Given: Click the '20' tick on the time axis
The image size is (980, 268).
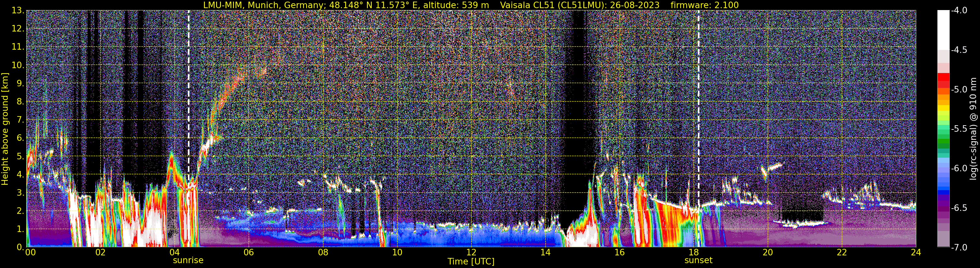Looking at the screenshot, I should [x=768, y=252].
